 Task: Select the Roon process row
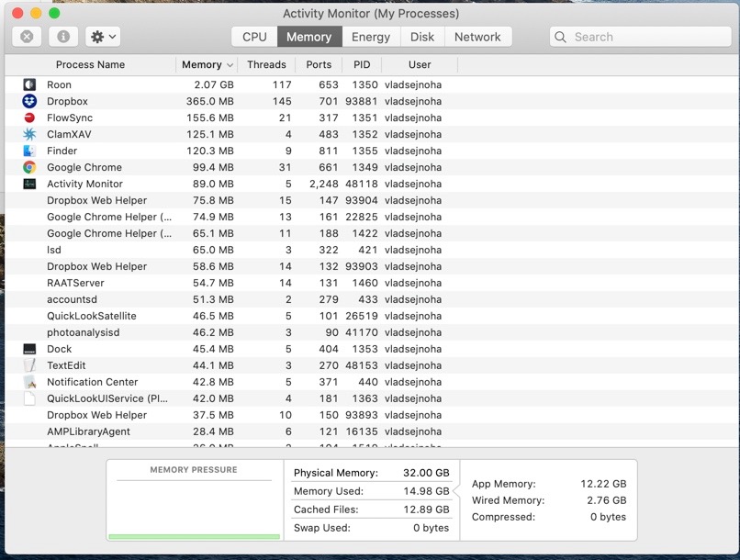coord(372,84)
